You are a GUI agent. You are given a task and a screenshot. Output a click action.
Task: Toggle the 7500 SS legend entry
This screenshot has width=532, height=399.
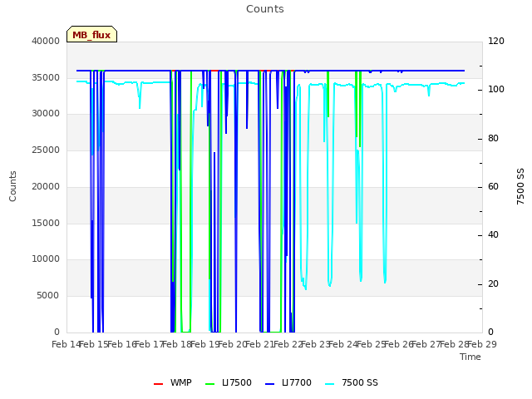[352, 382]
